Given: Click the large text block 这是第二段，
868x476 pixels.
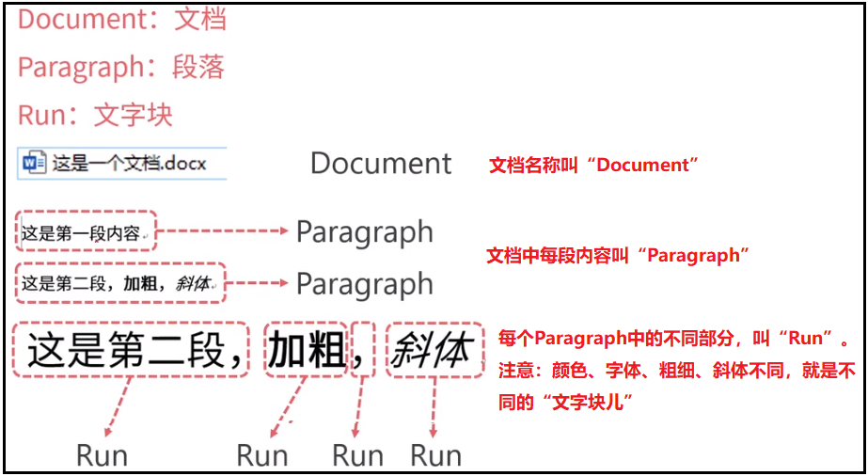Looking at the screenshot, I should coord(134,352).
